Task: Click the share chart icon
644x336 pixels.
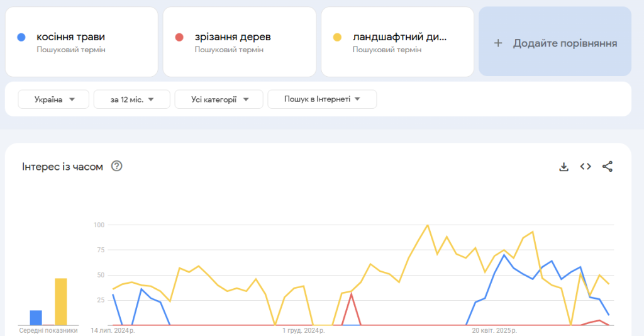Action: [608, 167]
